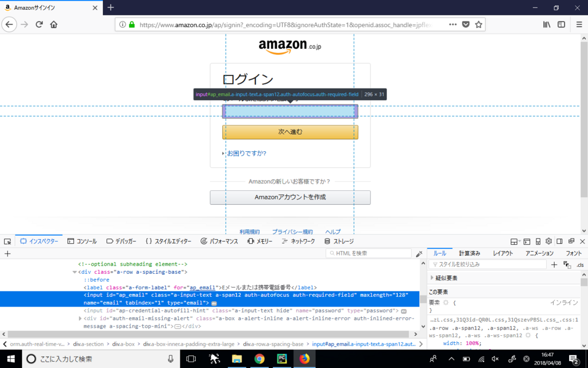Toggle element classes with the .cls button

coord(579,264)
